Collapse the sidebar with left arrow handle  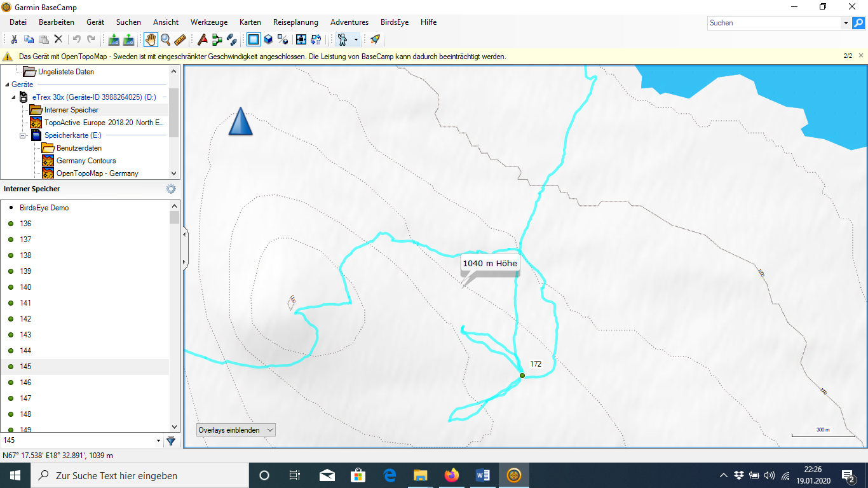pos(185,235)
